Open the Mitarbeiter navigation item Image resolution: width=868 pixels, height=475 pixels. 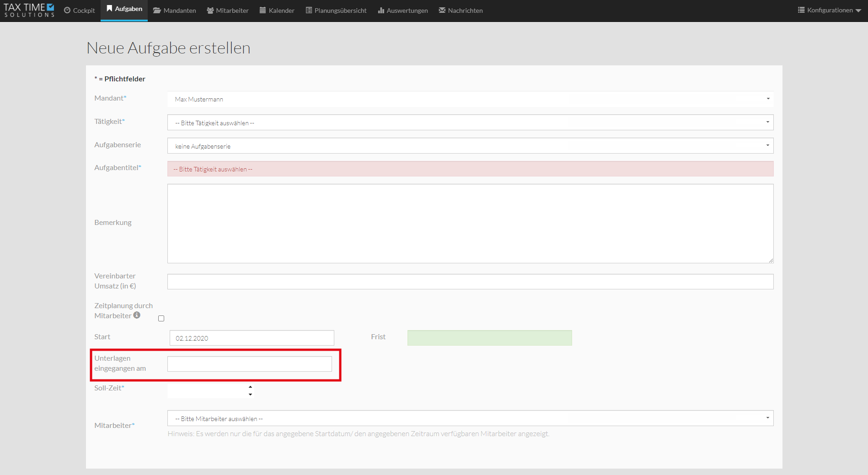click(x=228, y=11)
